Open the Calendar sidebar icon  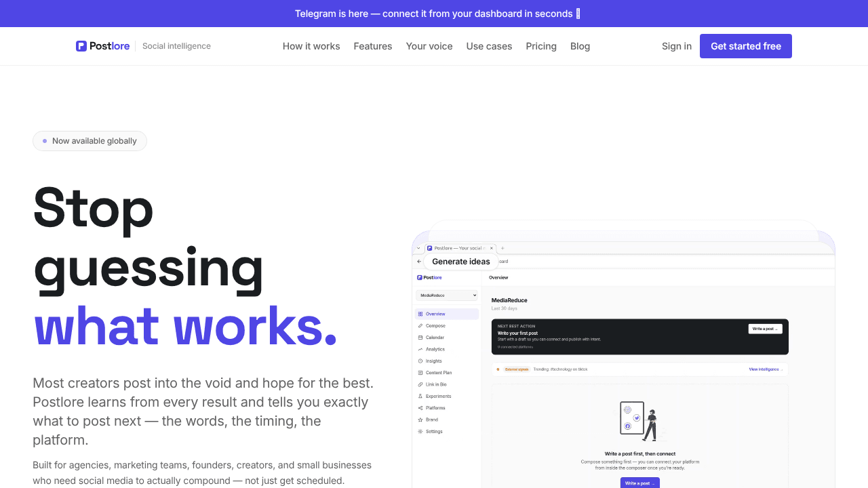pyautogui.click(x=420, y=338)
